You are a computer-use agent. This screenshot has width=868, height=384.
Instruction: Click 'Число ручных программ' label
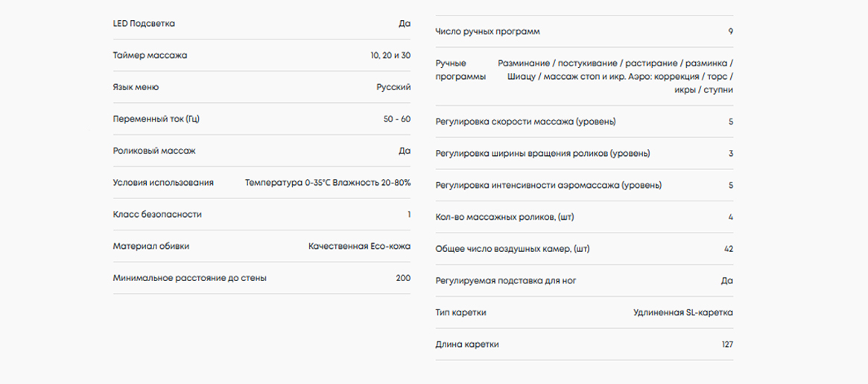click(x=487, y=32)
